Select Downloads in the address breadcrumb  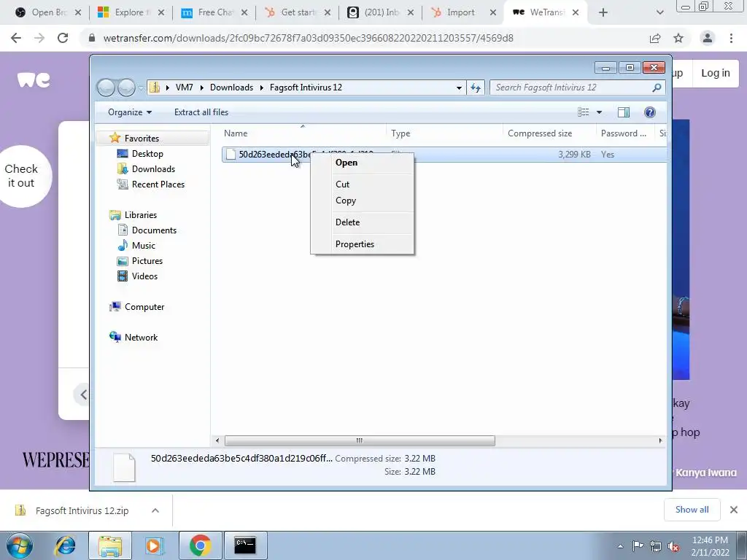(231, 87)
